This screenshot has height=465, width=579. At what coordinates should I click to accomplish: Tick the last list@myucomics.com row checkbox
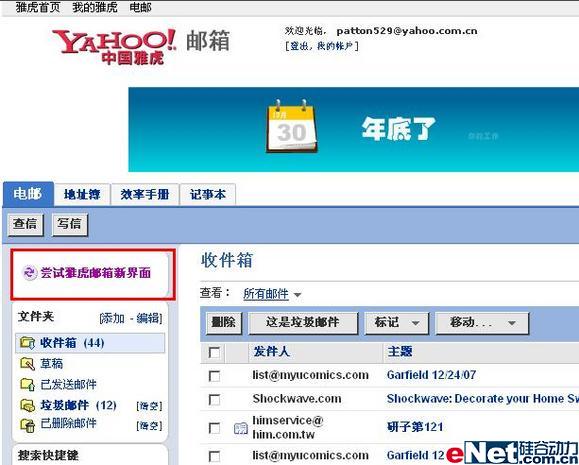pyautogui.click(x=214, y=456)
